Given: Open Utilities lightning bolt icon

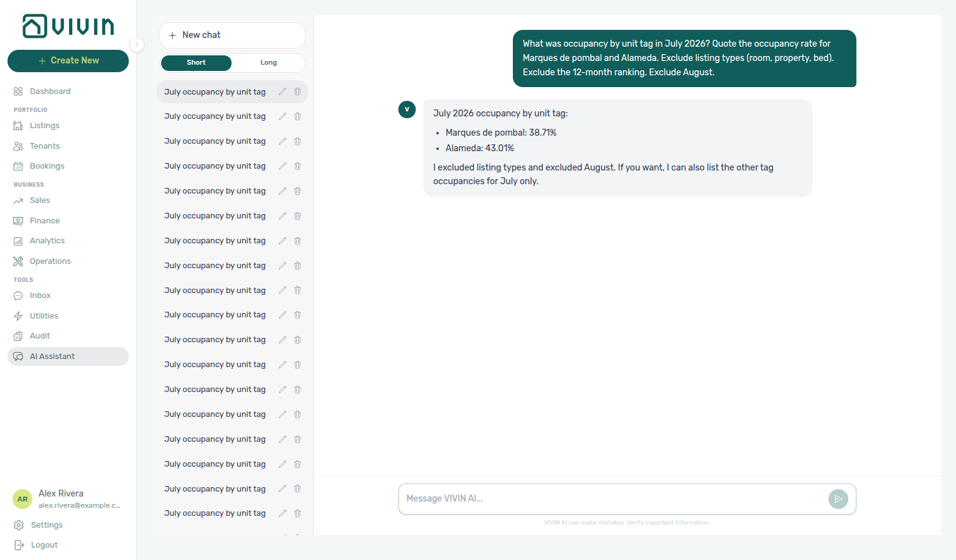Looking at the screenshot, I should point(18,316).
